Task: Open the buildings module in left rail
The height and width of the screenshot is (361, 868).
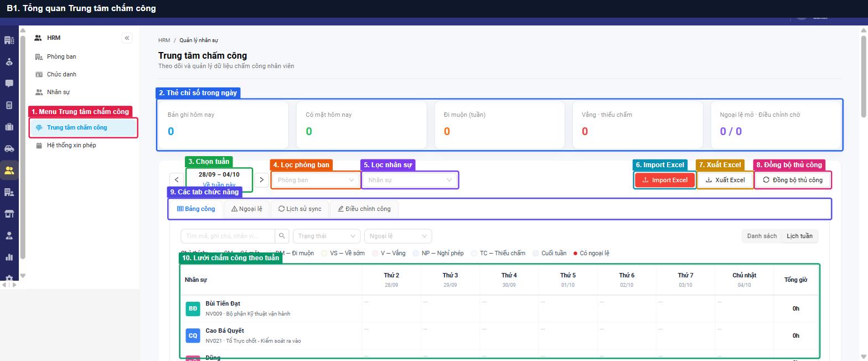Action: [x=9, y=40]
